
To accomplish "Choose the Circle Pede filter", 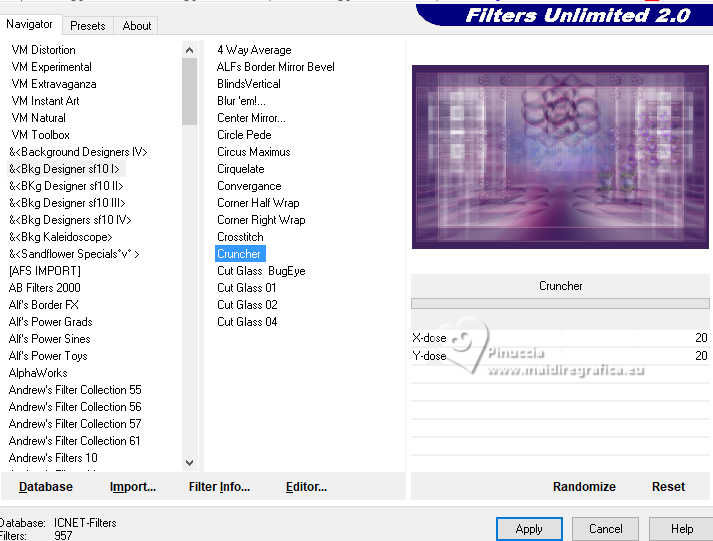I will click(x=244, y=135).
